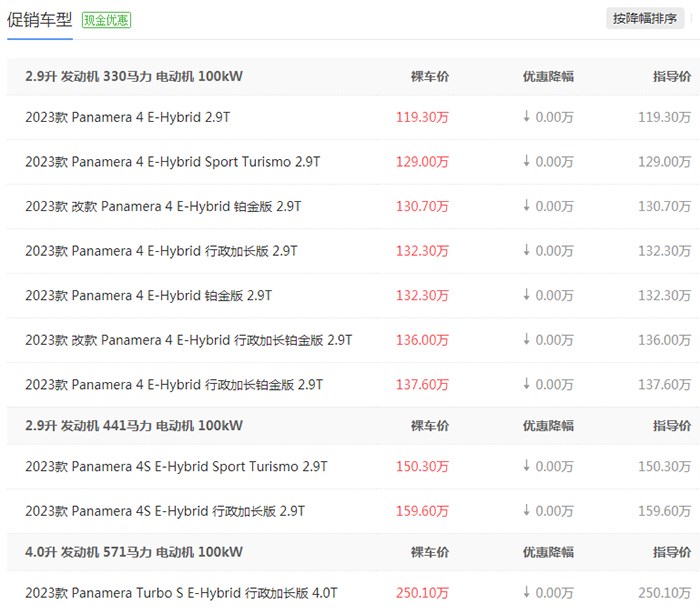Click the 4.0升 发动机 571马力 group header
Screen dimensions: 700x614
tap(134, 552)
